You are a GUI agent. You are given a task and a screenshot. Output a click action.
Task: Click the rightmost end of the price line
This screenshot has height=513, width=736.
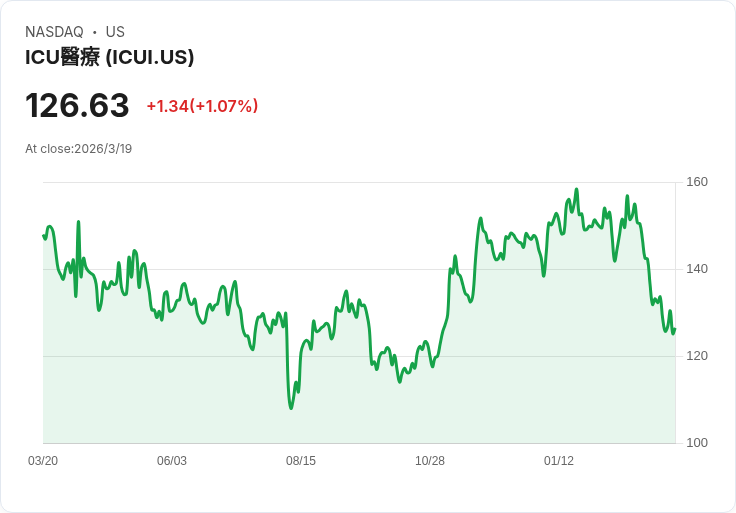(x=675, y=329)
